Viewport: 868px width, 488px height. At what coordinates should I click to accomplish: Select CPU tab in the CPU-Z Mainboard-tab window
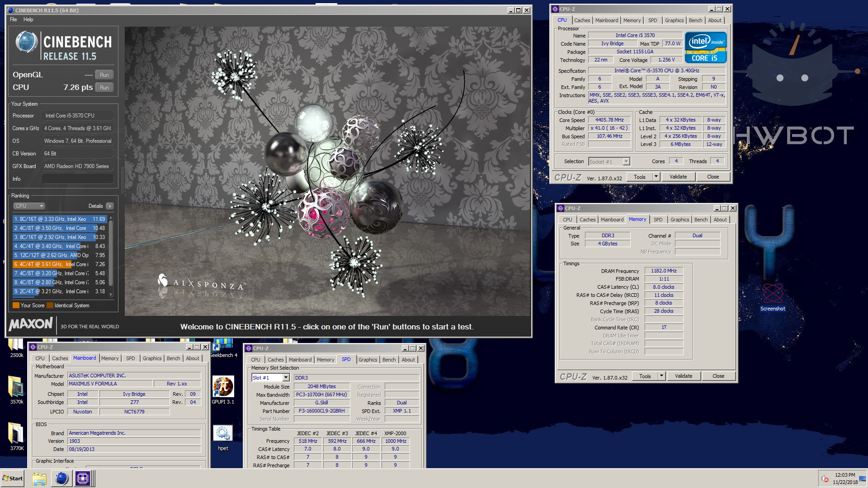40,358
